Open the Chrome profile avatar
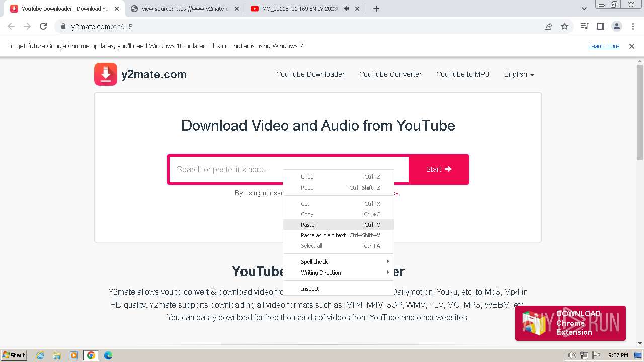Viewport: 644px width, 362px height. pyautogui.click(x=616, y=26)
